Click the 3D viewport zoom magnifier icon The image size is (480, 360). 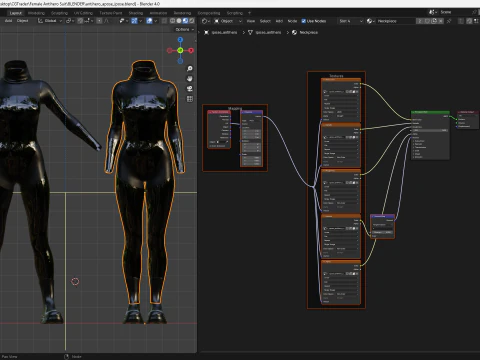click(190, 69)
